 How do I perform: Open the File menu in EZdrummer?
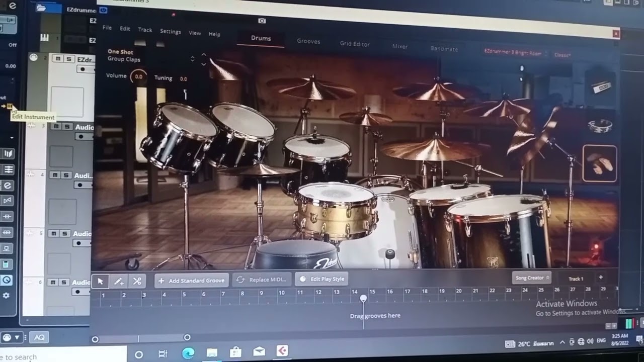pos(107,28)
